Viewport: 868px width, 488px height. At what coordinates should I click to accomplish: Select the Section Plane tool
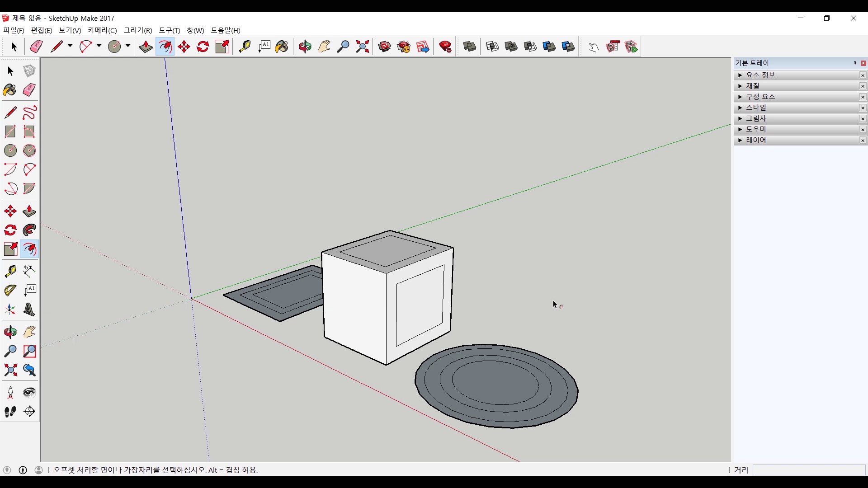pyautogui.click(x=29, y=412)
